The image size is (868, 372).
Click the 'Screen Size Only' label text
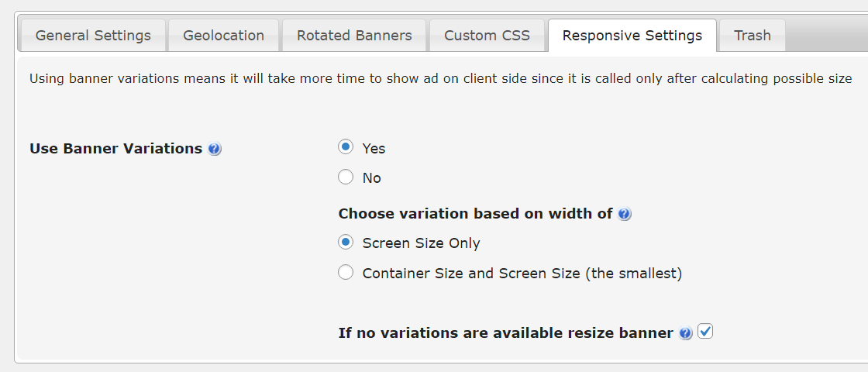422,243
